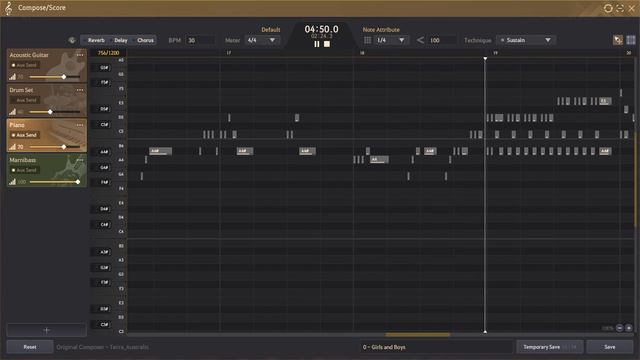Click the Acoustic Guitar volume bars icon
The width and height of the screenshot is (640, 360).
pyautogui.click(x=13, y=77)
